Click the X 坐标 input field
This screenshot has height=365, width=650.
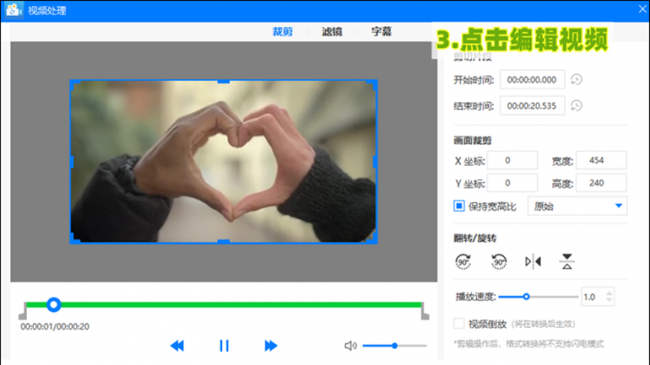pos(512,160)
